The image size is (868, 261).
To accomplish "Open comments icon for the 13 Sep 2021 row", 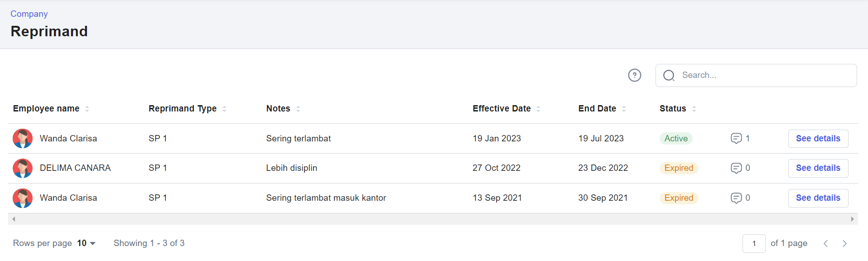I will pos(736,198).
